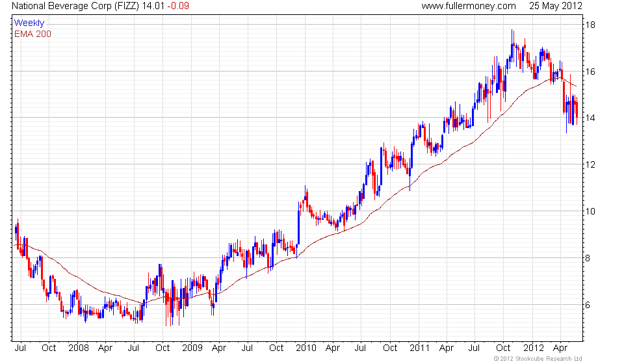Click the 18 price axis label
Image resolution: width=637 pixels, height=364 pixels.
pyautogui.click(x=592, y=25)
